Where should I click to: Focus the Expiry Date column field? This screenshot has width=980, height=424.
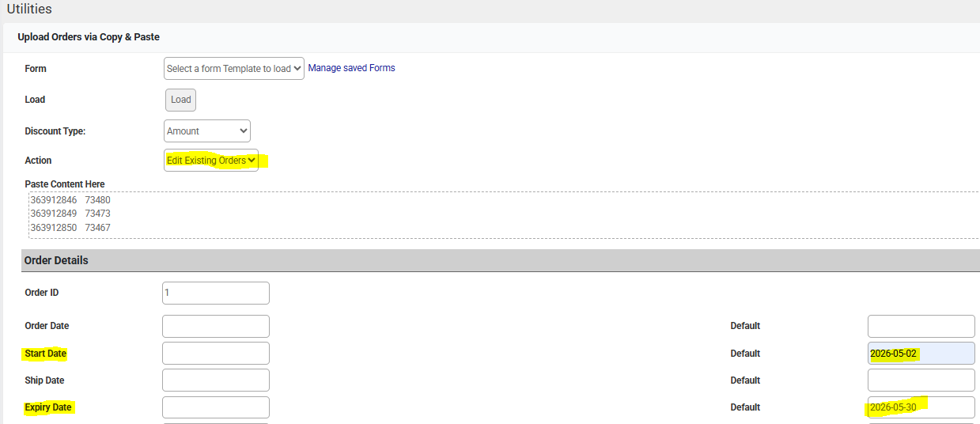pos(215,407)
